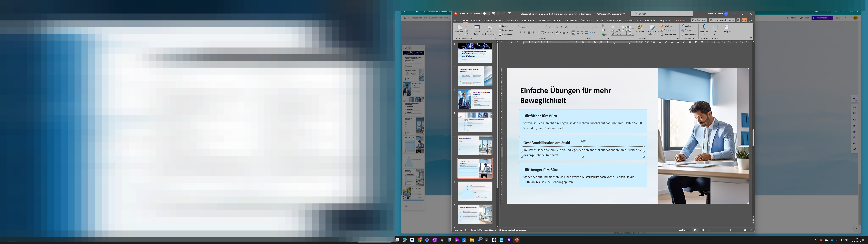Screen dimensions: 868x244
Task: Expand the Fülleffekt dropdown
Action: 667,26
